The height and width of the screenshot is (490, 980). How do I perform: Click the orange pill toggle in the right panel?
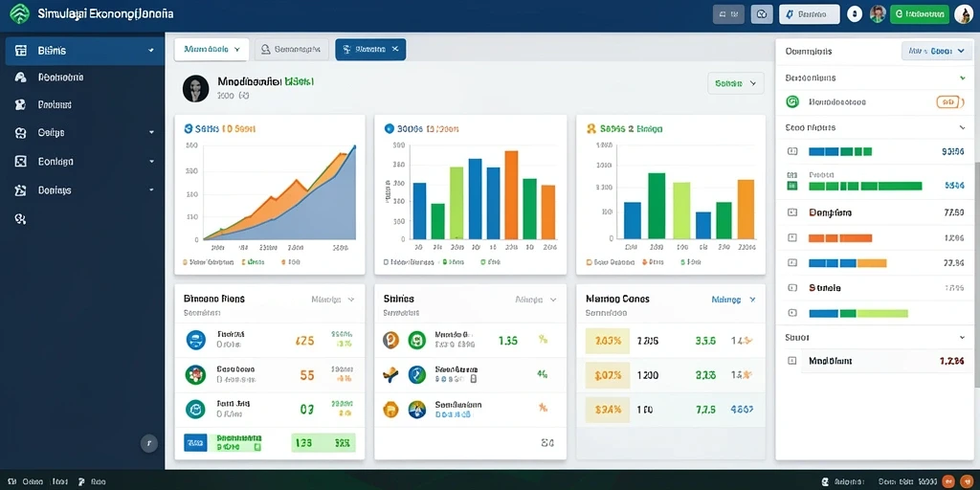947,101
